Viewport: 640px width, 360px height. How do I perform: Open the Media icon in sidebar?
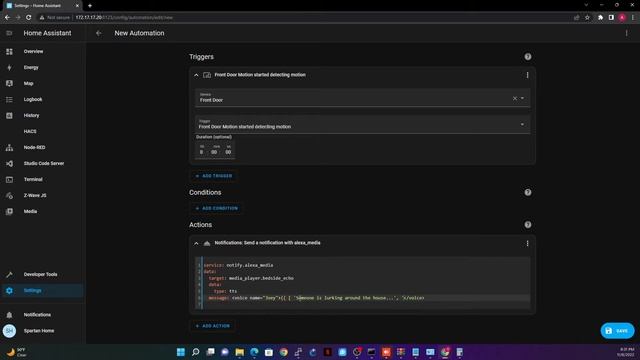(x=9, y=211)
